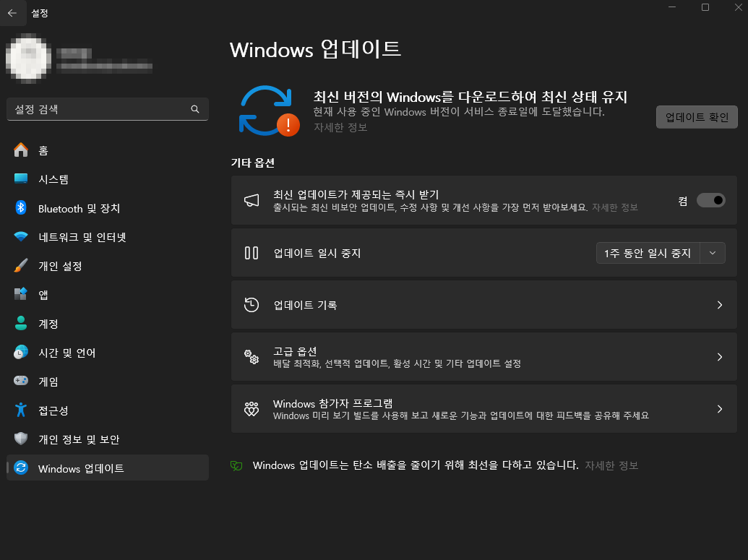The height and width of the screenshot is (560, 748).
Task: Click the pause icon next to 업데이트 일시 중지
Action: tap(252, 253)
